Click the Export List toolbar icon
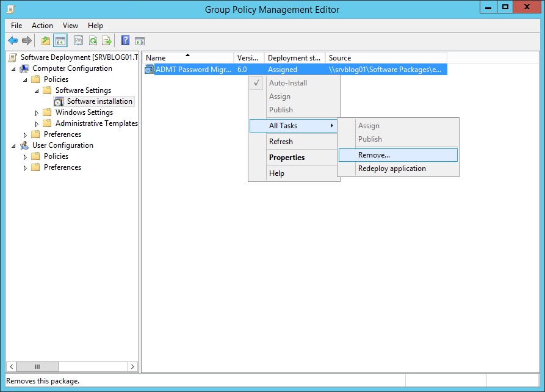Screen dimensions: 545x392 click(107, 40)
